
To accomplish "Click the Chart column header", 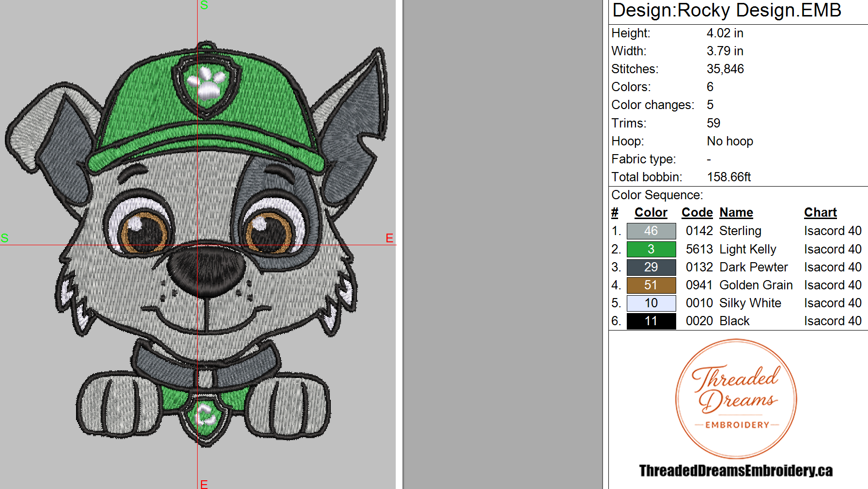I will 821,213.
